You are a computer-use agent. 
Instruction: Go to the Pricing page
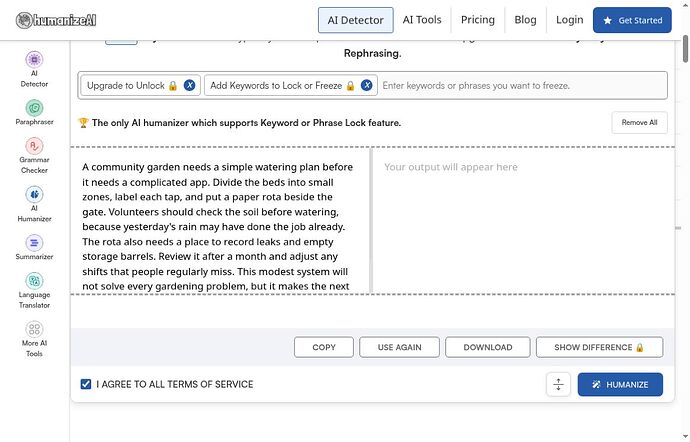click(x=478, y=20)
